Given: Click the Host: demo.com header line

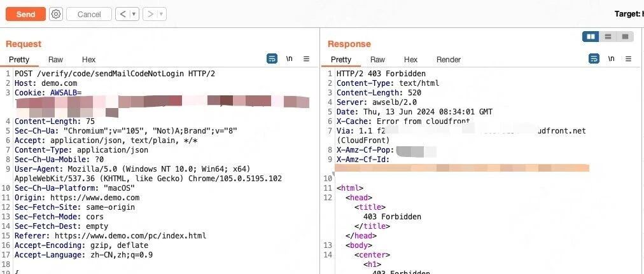Looking at the screenshot, I should [46, 83].
